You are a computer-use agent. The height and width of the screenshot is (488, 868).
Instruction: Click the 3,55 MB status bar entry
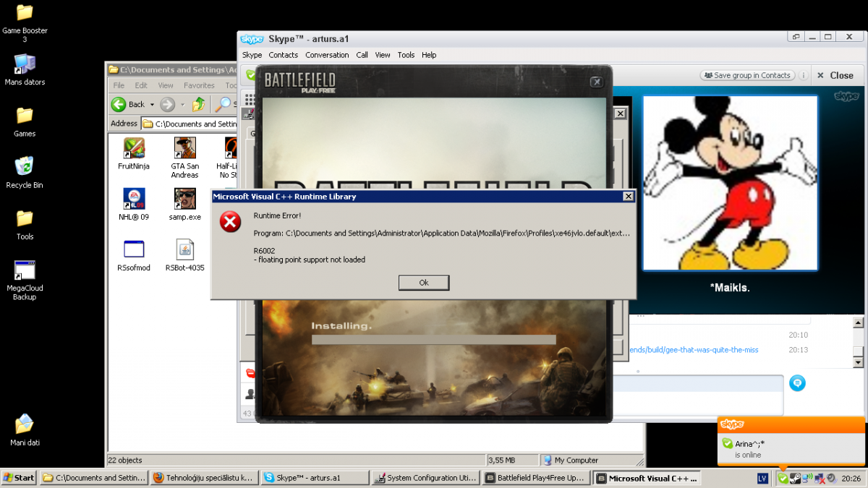(x=502, y=460)
